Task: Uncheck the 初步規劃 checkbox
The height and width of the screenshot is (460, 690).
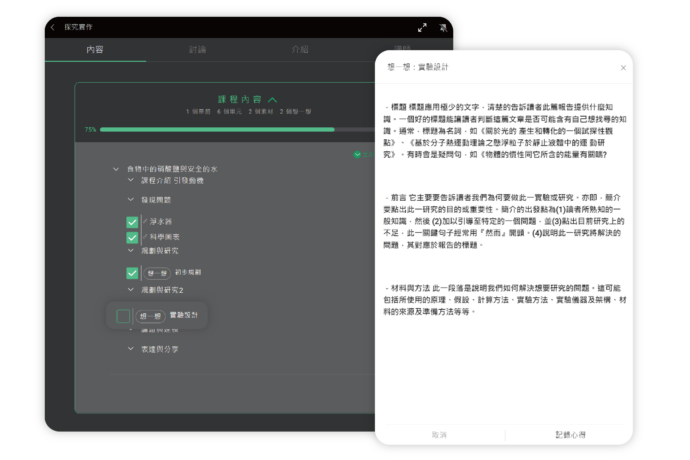Action: coord(132,272)
